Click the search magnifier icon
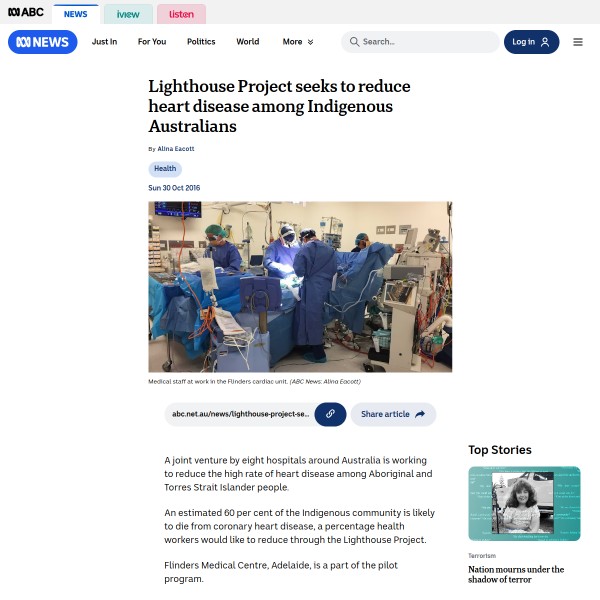600x600 pixels. pyautogui.click(x=354, y=42)
